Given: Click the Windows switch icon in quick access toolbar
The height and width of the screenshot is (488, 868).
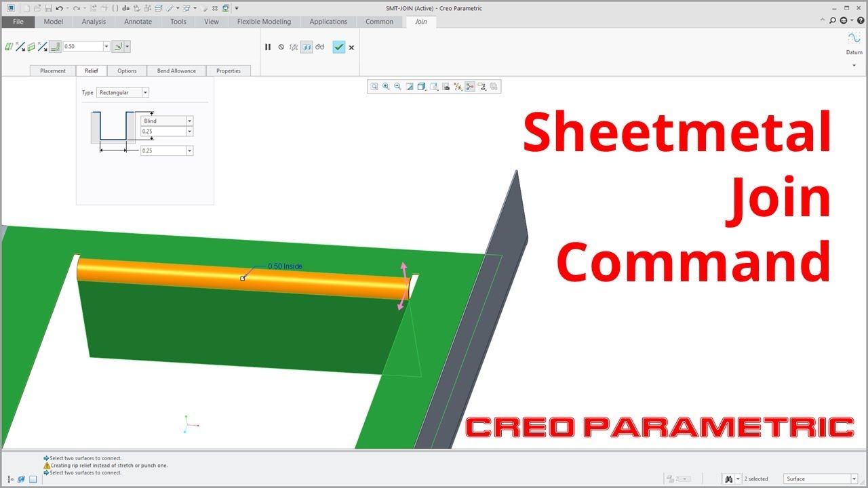Looking at the screenshot, I should pyautogui.click(x=226, y=8).
